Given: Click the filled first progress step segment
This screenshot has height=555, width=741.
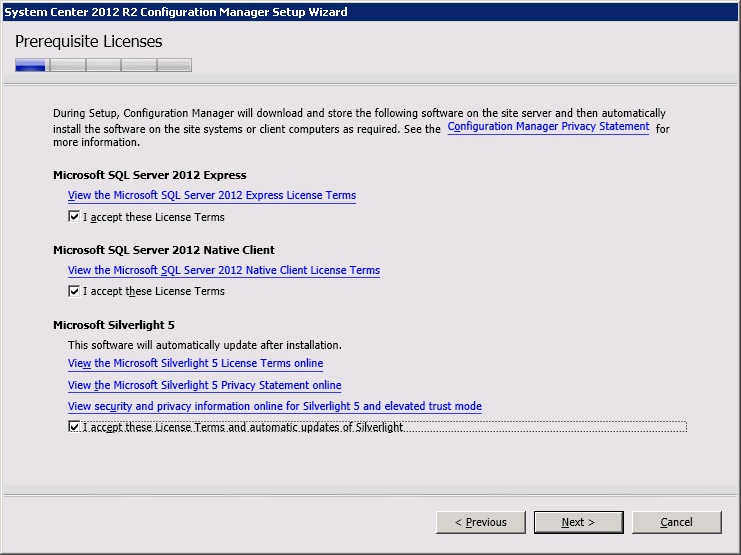Looking at the screenshot, I should click(31, 66).
